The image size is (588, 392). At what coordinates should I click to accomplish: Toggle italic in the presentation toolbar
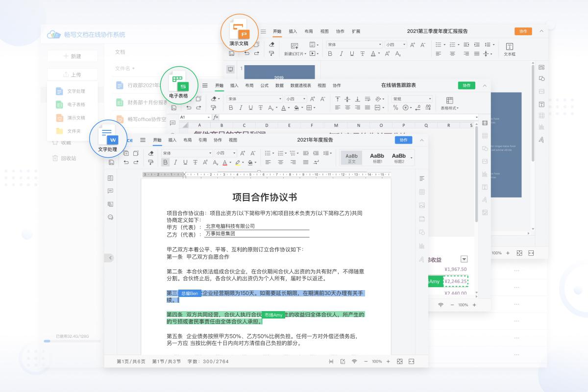[x=341, y=53]
